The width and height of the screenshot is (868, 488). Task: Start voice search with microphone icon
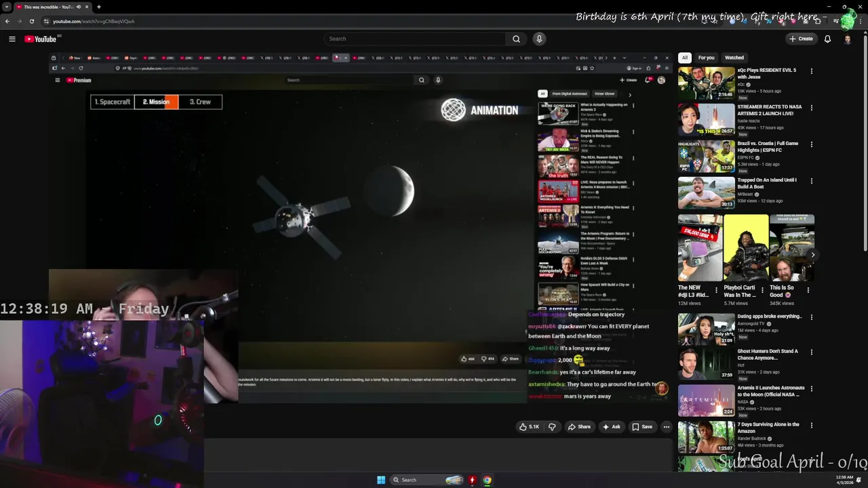tap(539, 39)
